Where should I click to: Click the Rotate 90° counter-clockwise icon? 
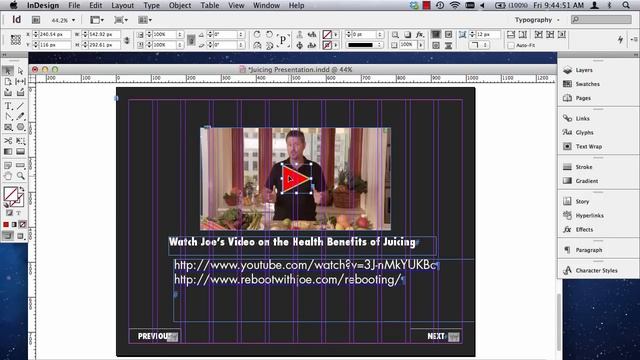pos(269,35)
